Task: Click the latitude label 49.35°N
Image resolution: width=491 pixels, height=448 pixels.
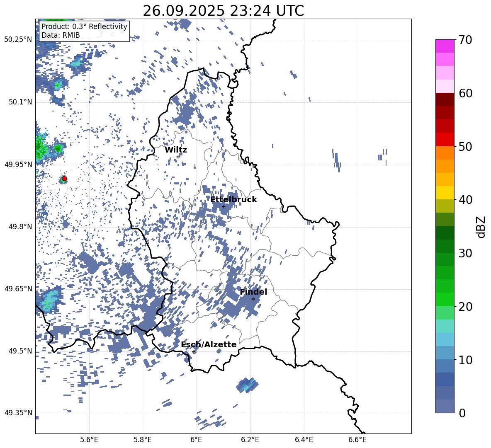Action: 18,413
